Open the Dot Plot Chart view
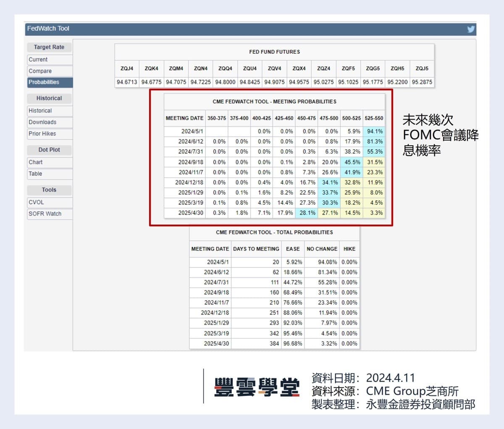This screenshot has height=429, width=504. coord(36,162)
